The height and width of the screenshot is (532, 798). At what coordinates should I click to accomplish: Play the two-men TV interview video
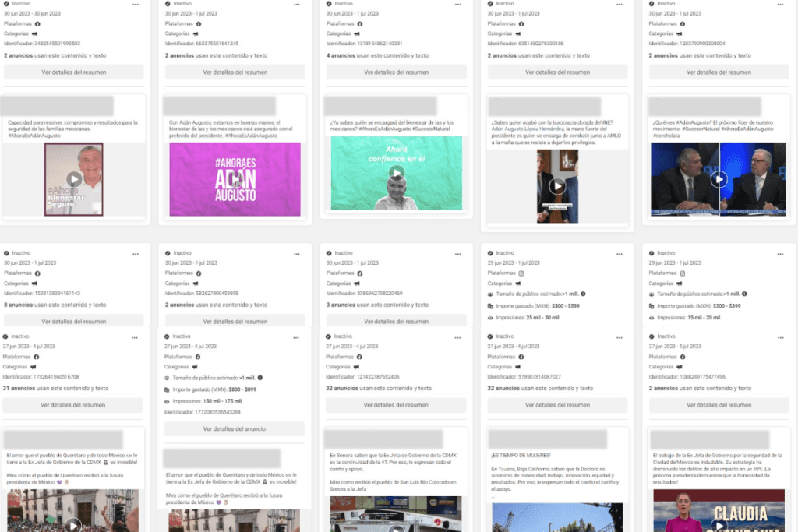pos(719,179)
